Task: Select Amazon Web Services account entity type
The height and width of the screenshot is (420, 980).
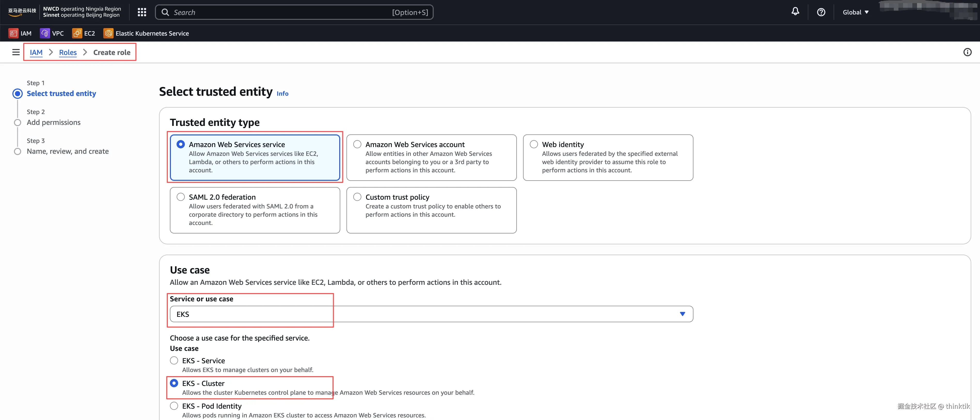Action: (357, 144)
